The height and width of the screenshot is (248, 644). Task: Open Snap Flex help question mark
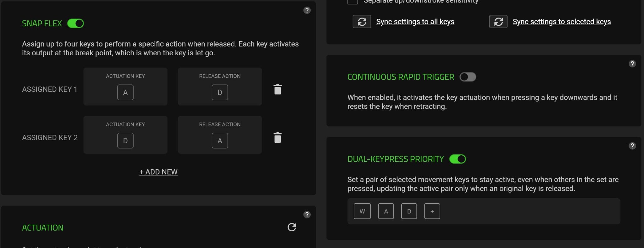tap(307, 10)
